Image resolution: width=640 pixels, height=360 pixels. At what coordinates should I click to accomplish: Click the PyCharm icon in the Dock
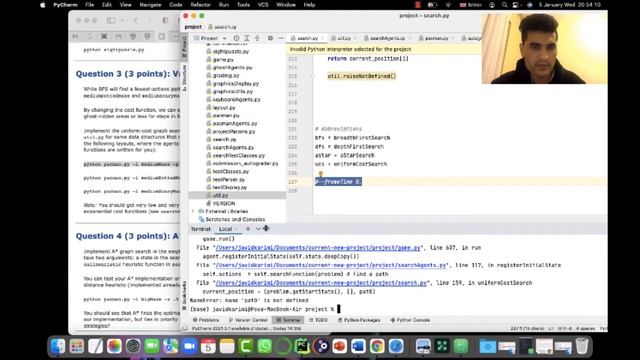[x=302, y=346]
